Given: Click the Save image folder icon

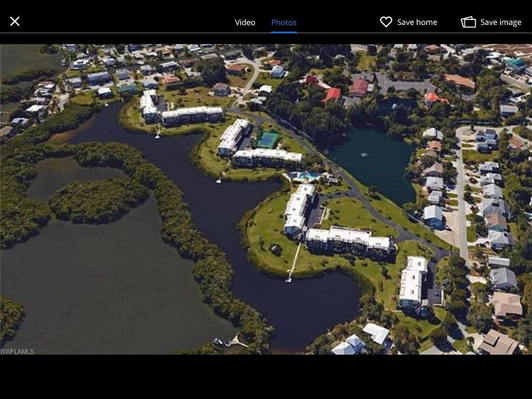Looking at the screenshot, I should click(x=468, y=22).
